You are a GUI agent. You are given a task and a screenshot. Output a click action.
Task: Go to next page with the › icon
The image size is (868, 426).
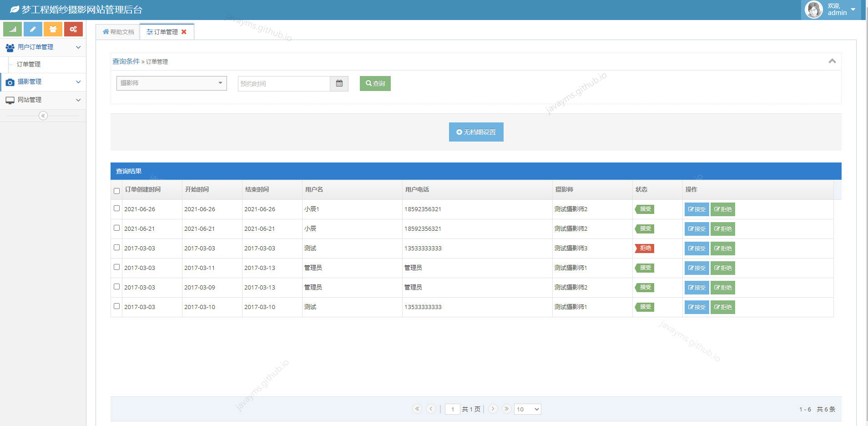pyautogui.click(x=493, y=409)
